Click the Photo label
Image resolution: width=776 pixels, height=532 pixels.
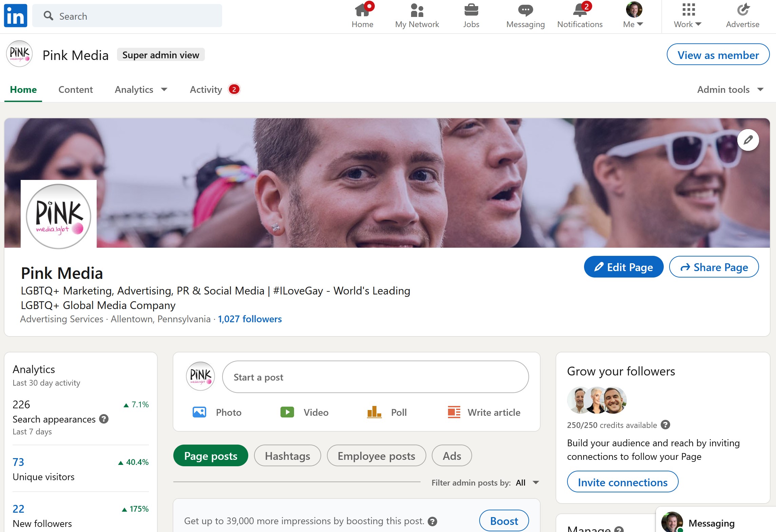(x=229, y=412)
